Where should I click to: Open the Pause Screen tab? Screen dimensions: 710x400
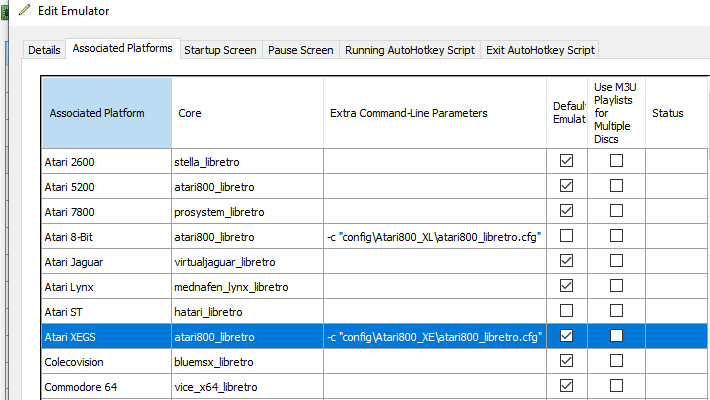tap(301, 50)
